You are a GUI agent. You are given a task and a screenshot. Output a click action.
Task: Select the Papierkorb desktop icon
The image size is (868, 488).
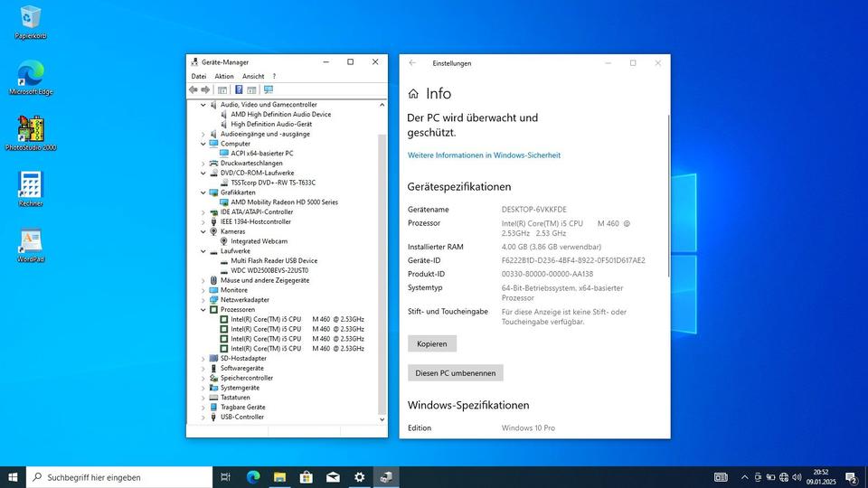(x=31, y=23)
